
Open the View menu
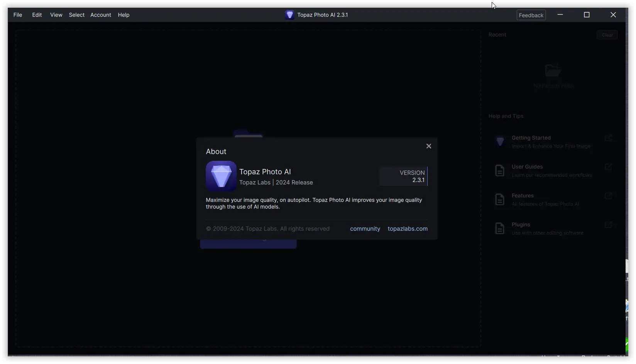tap(56, 15)
